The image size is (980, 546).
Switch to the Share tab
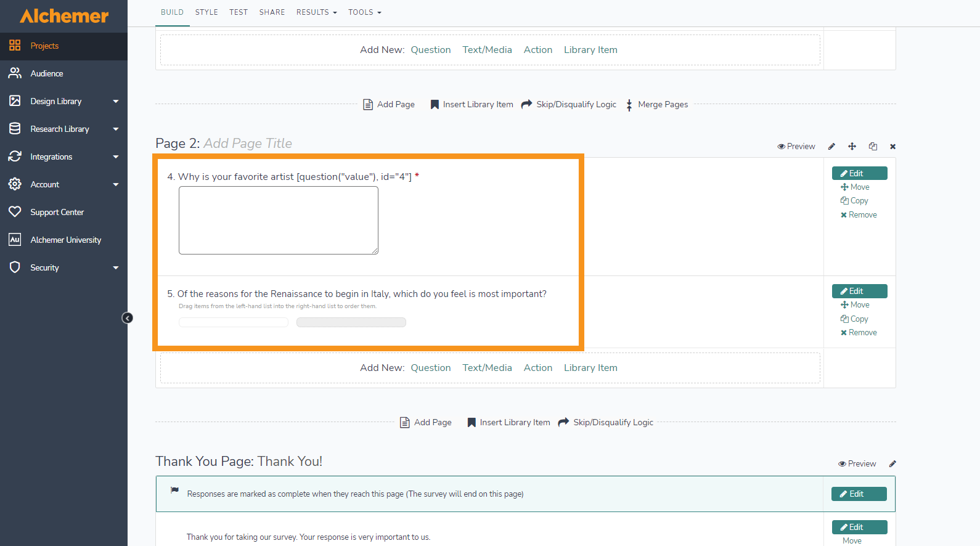click(272, 12)
